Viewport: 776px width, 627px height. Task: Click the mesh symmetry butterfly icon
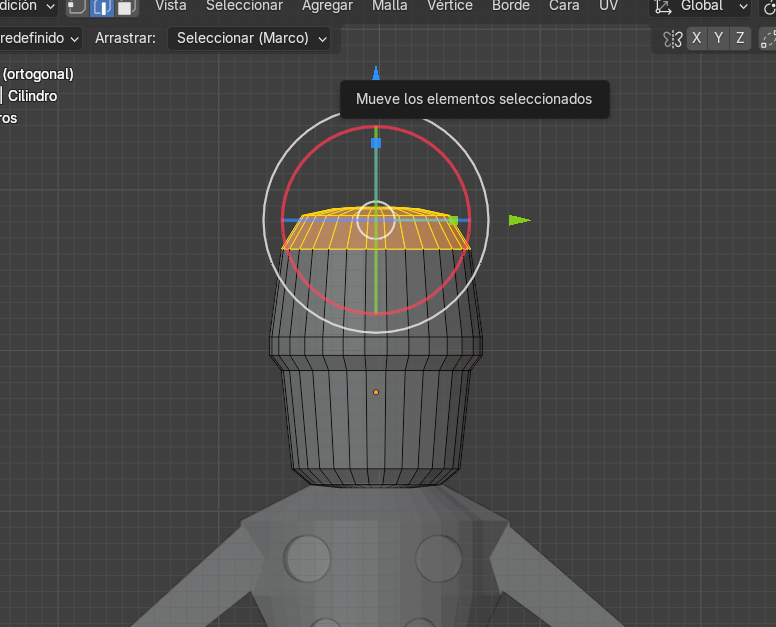pos(672,39)
